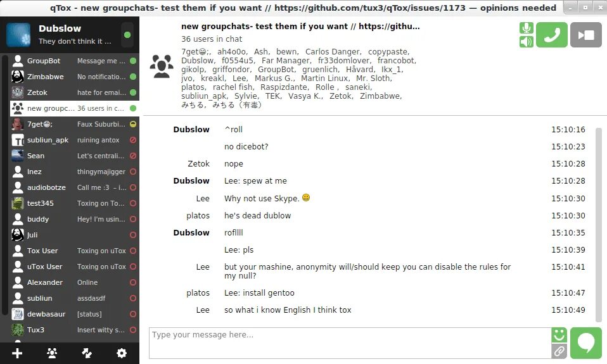Select Zimbabwe in the contact list
607x364 pixels.
point(74,77)
